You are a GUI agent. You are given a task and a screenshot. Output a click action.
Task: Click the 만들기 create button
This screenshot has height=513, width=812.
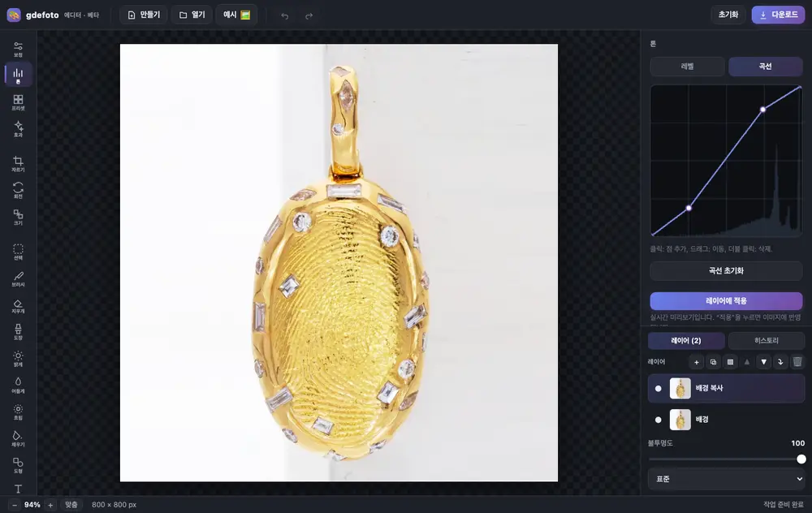(144, 15)
